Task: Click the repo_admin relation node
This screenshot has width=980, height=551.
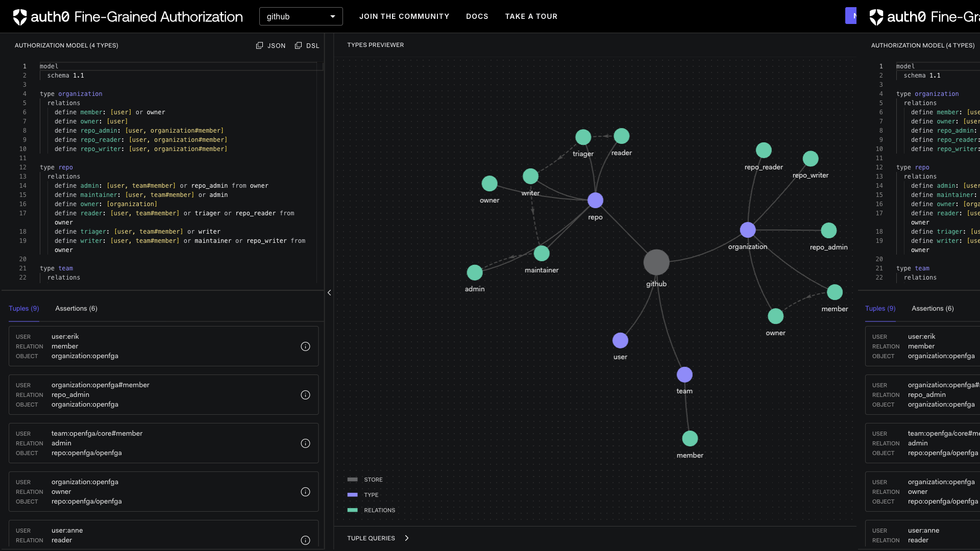Action: click(828, 231)
